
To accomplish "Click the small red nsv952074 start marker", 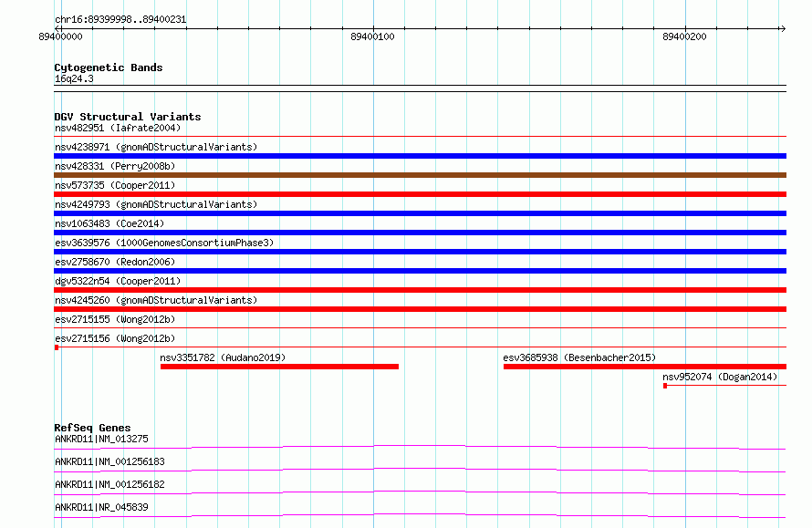I will [x=665, y=386].
